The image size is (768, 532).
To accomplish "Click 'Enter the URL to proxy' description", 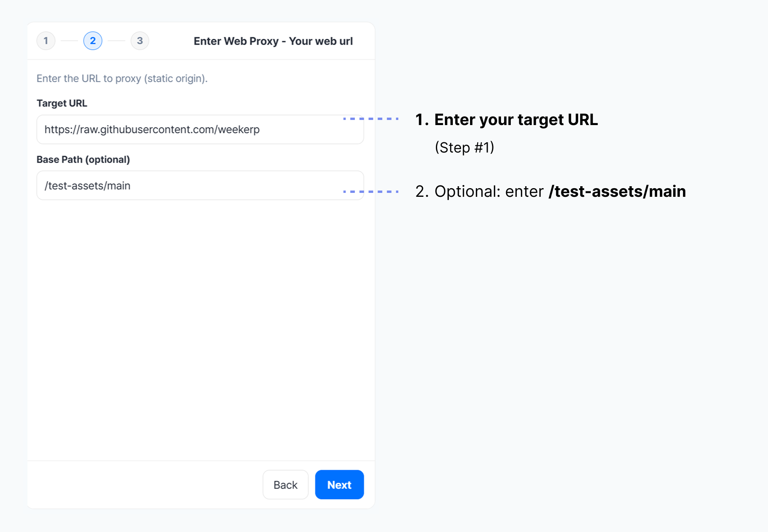I will click(x=122, y=78).
